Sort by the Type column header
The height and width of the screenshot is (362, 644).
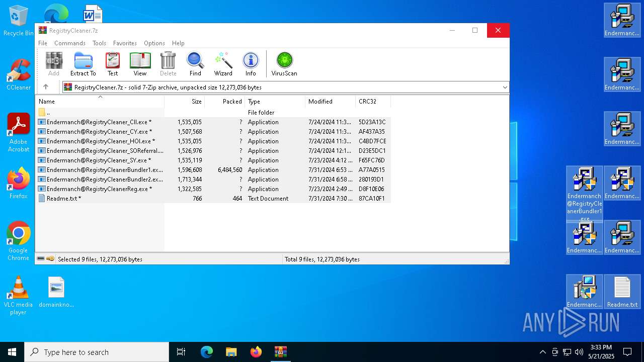[275, 102]
